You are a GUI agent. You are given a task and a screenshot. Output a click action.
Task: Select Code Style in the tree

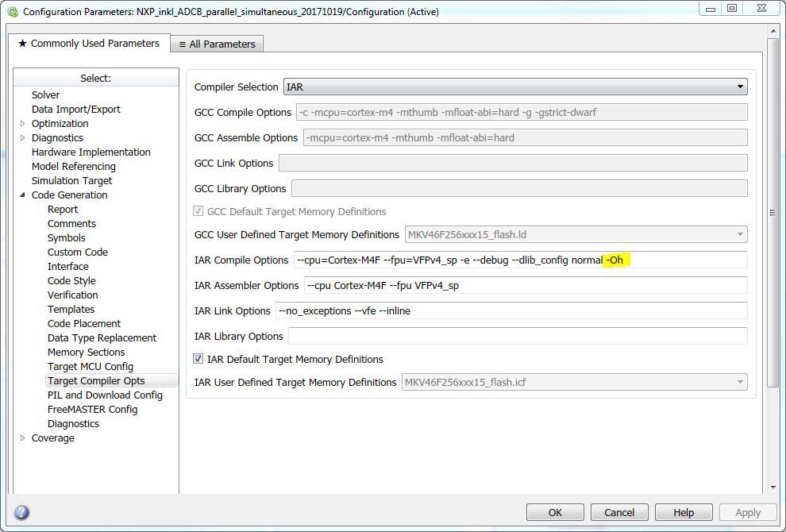(x=71, y=280)
